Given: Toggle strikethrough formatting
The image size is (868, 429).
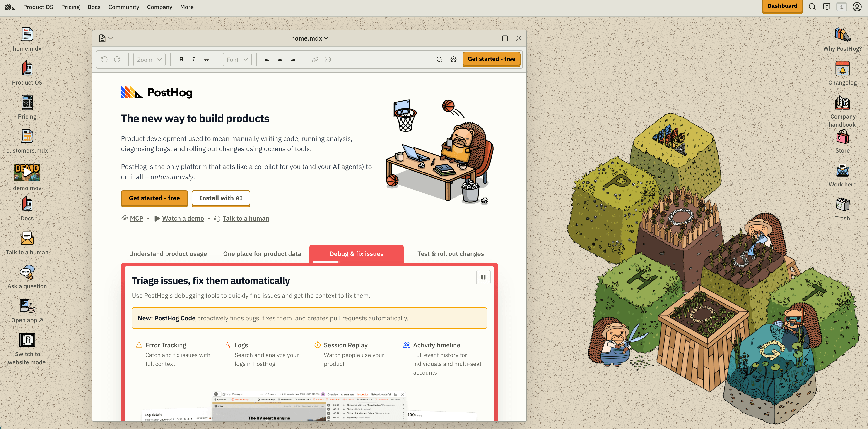Looking at the screenshot, I should (x=207, y=60).
